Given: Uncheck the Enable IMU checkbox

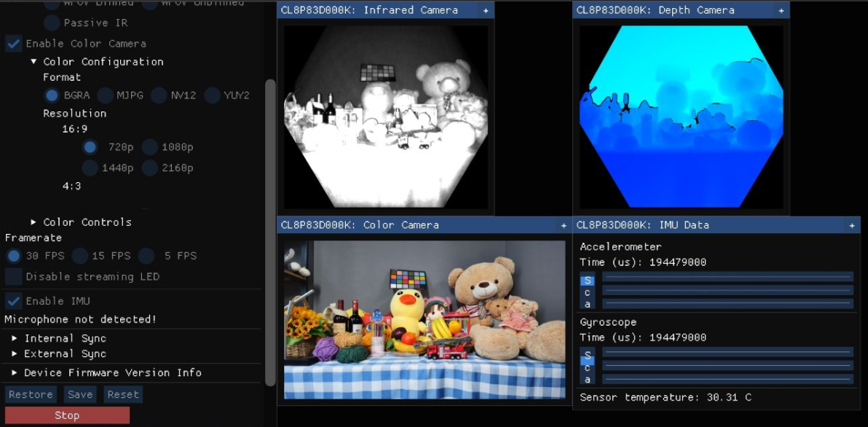Looking at the screenshot, I should coord(14,301).
